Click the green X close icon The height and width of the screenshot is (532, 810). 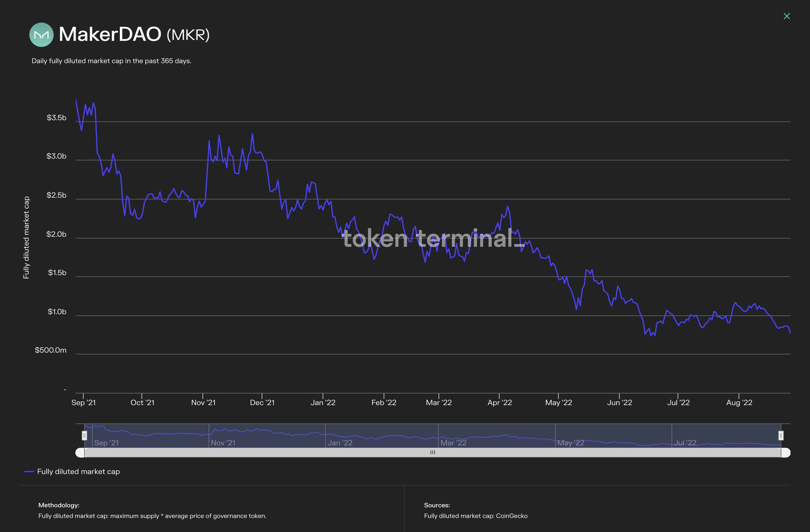pyautogui.click(x=787, y=16)
